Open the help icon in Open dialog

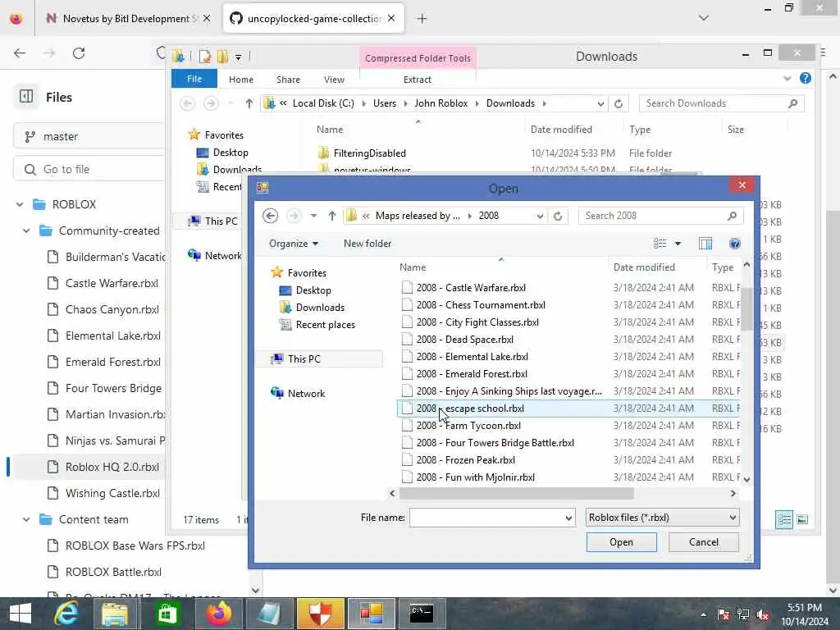point(735,244)
